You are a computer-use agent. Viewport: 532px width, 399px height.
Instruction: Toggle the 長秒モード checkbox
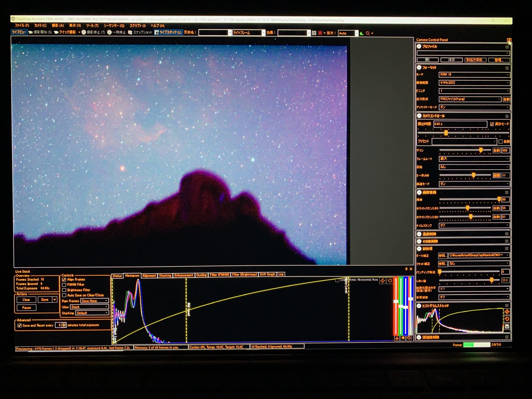pyautogui.click(x=492, y=124)
